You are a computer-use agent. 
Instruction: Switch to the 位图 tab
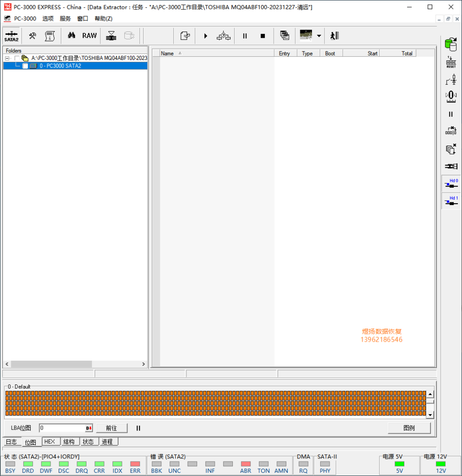pos(30,443)
